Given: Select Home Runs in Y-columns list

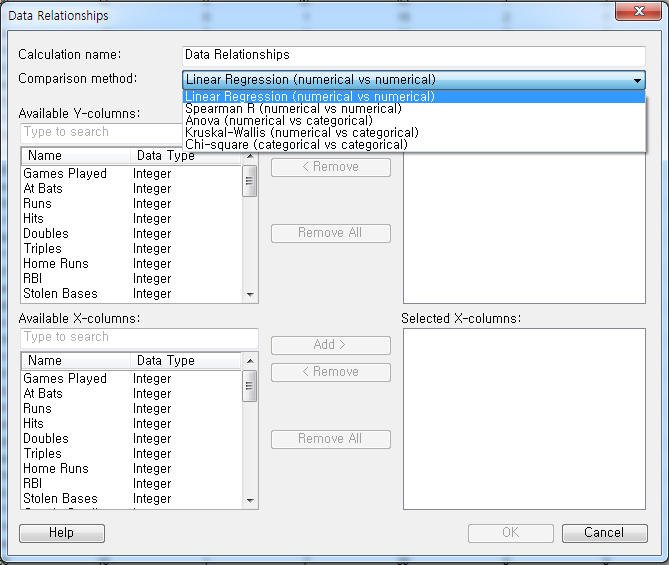Looking at the screenshot, I should click(131, 263).
